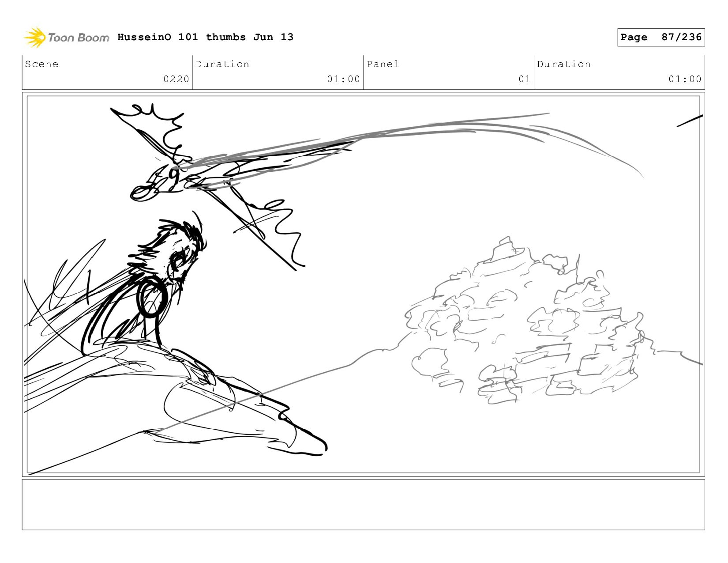Select the title text 'HusseinO 101 thumbs Jun 13'
This screenshot has width=728, height=563.
point(205,37)
